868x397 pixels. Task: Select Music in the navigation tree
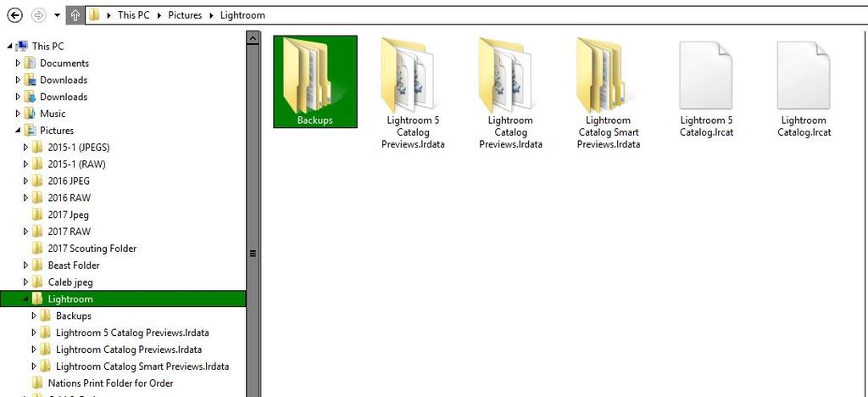(53, 114)
